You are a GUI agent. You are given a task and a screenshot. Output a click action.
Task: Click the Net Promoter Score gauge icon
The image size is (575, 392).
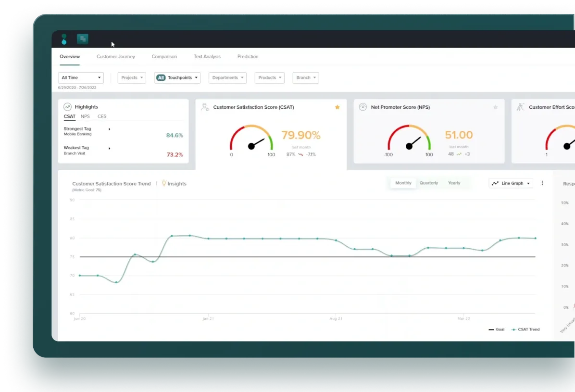tap(362, 107)
